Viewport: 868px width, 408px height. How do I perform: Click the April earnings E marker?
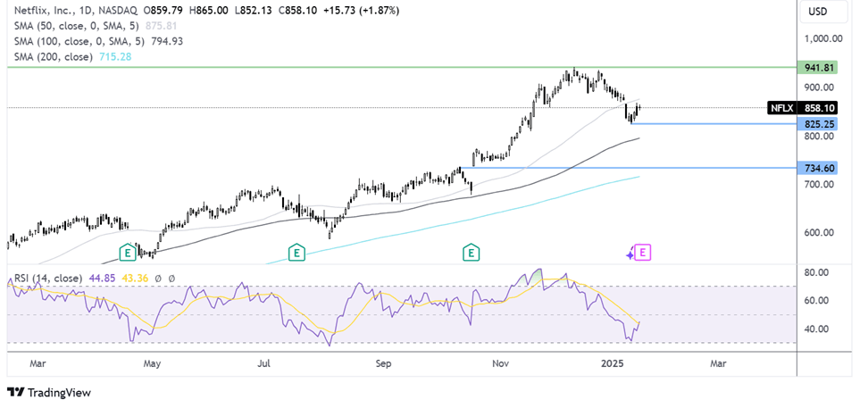coord(128,253)
